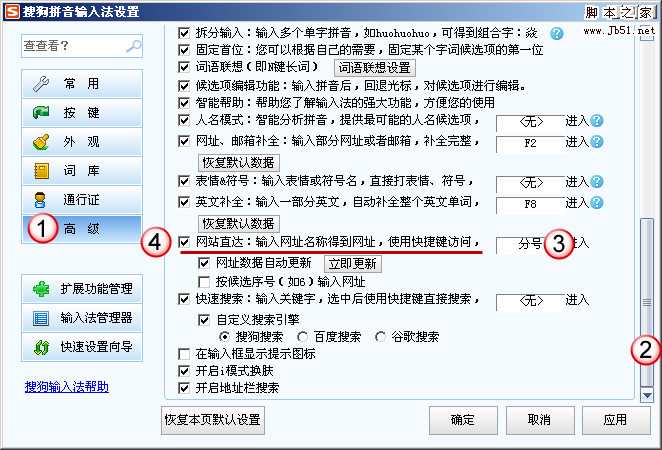Click the paintbrush icon for 外观
The height and width of the screenshot is (450, 662).
tap(41, 141)
